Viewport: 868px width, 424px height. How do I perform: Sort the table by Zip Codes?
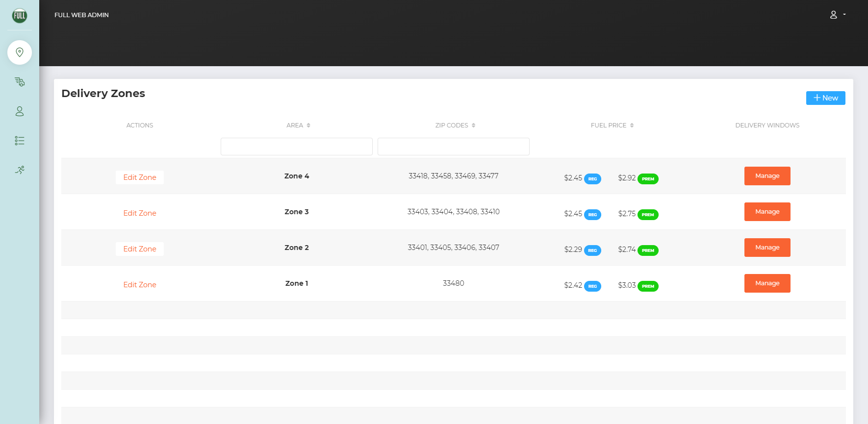[x=455, y=125]
